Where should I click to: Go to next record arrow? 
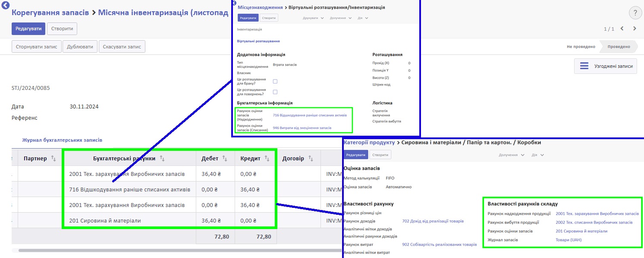click(x=635, y=29)
